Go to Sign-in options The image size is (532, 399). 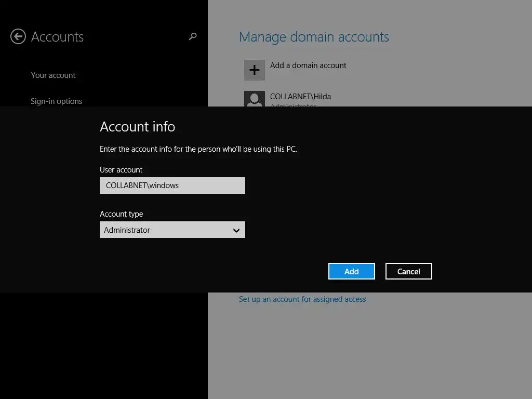(x=56, y=101)
